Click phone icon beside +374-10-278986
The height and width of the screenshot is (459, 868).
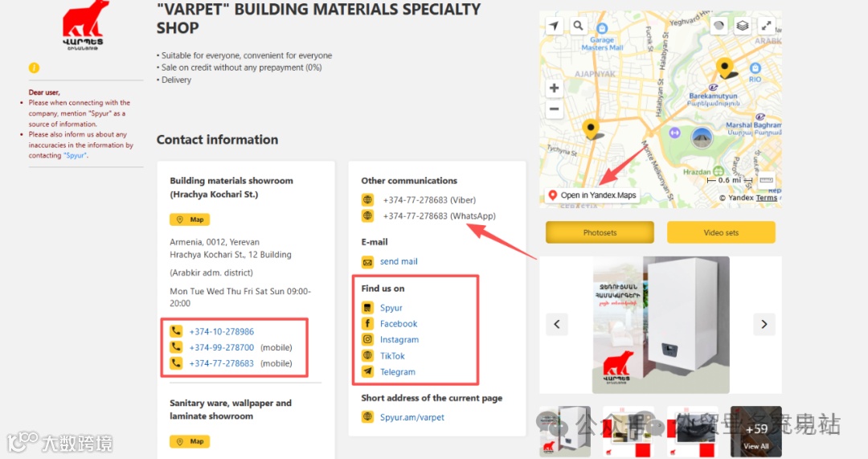click(176, 331)
